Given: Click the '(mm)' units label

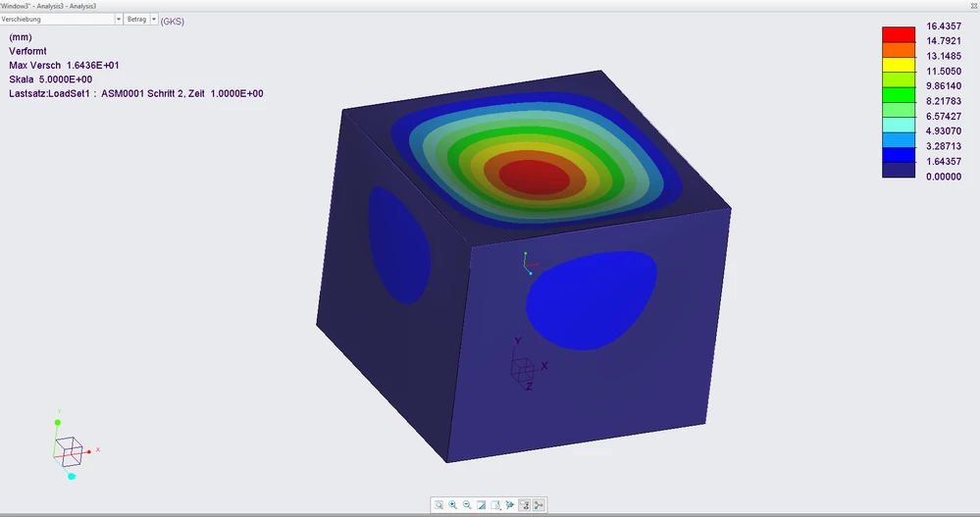Looking at the screenshot, I should pyautogui.click(x=21, y=37).
